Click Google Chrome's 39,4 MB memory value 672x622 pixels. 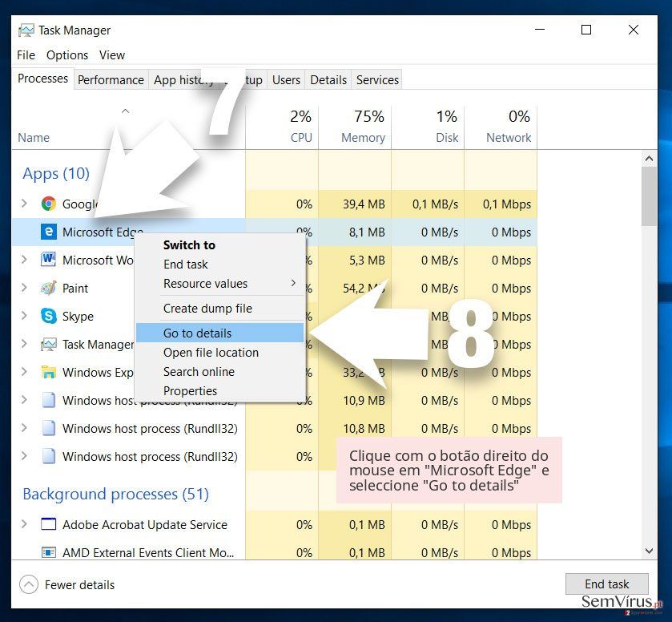pyautogui.click(x=364, y=204)
